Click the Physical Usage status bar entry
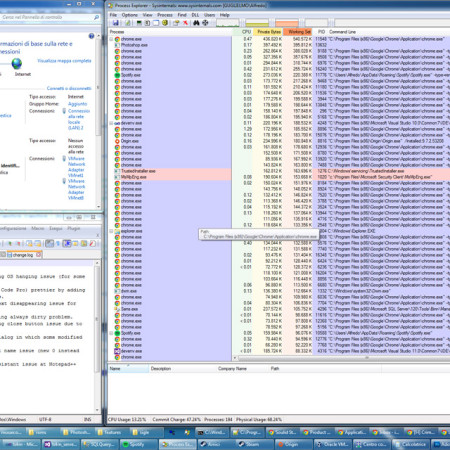Screen dimensions: 450x450 [259, 419]
